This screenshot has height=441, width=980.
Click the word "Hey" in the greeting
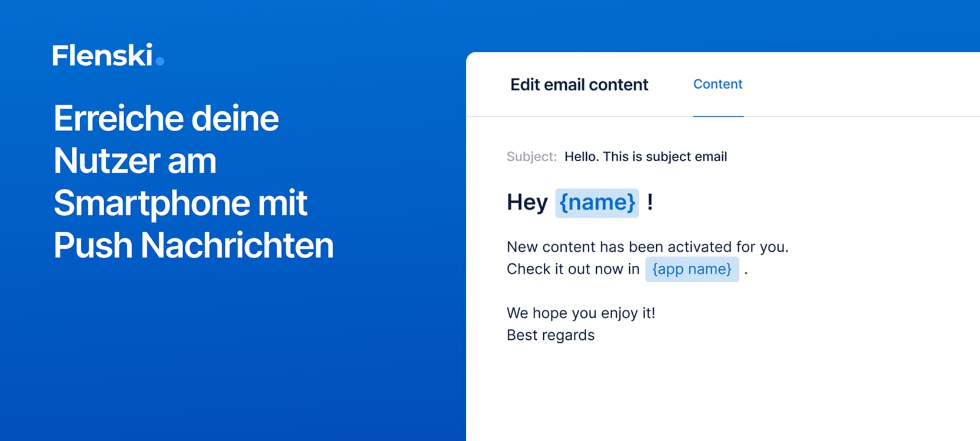pos(527,203)
